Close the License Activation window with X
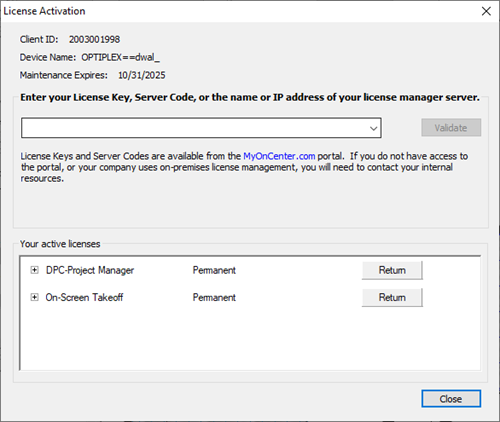 pyautogui.click(x=486, y=11)
